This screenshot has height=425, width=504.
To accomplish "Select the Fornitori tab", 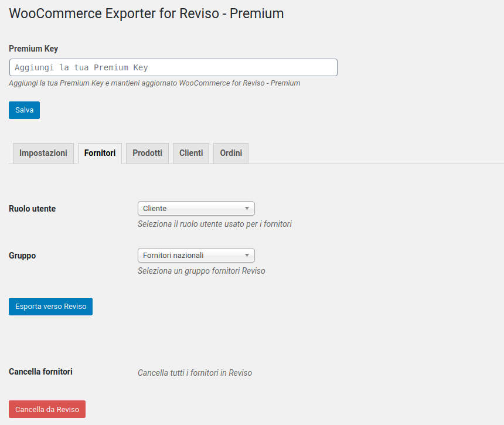I will pyautogui.click(x=100, y=154).
